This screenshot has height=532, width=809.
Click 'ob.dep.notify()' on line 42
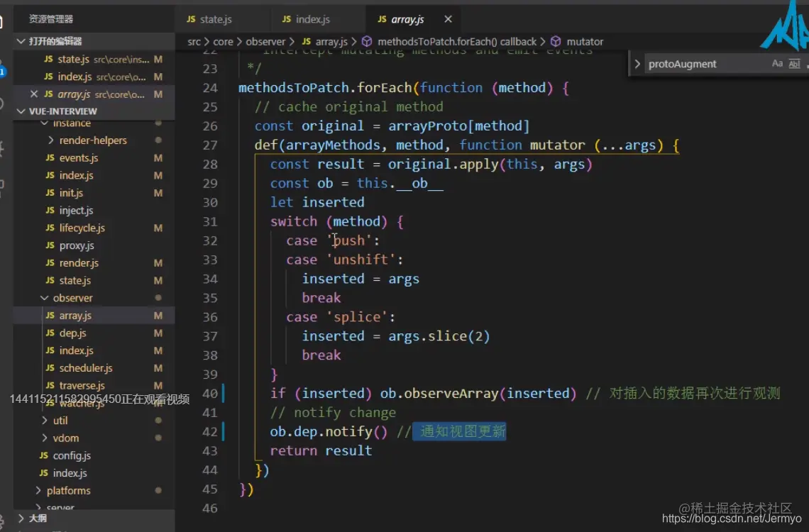[x=329, y=431]
